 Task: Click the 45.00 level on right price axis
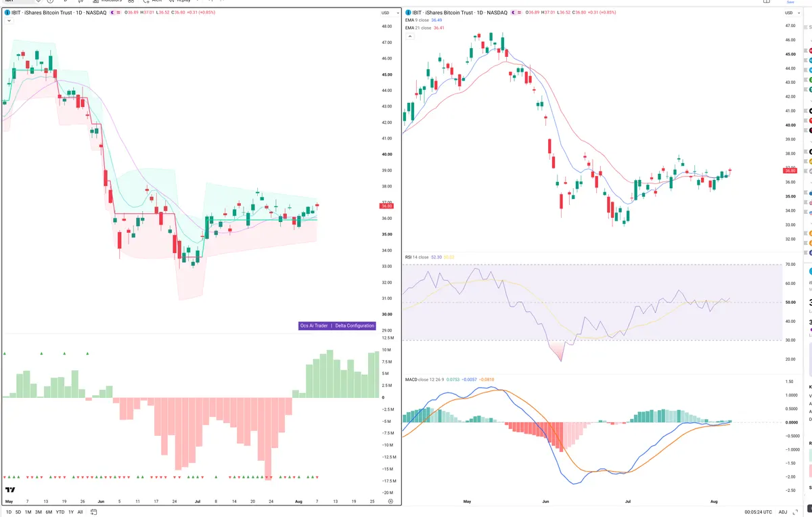coord(790,54)
